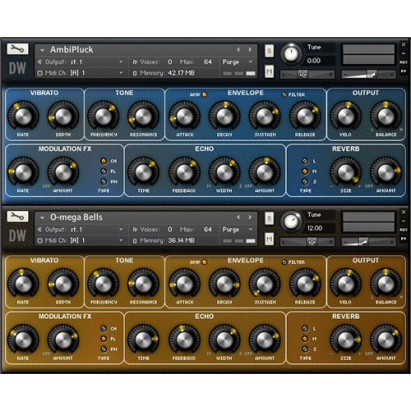Click AmbiPluck Echo Feedback knob
Viewport: 411px width, 411px height.
click(x=184, y=172)
